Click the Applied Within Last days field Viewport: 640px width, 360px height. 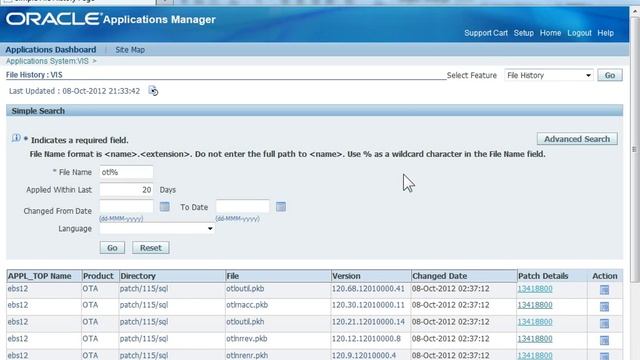tap(126, 189)
